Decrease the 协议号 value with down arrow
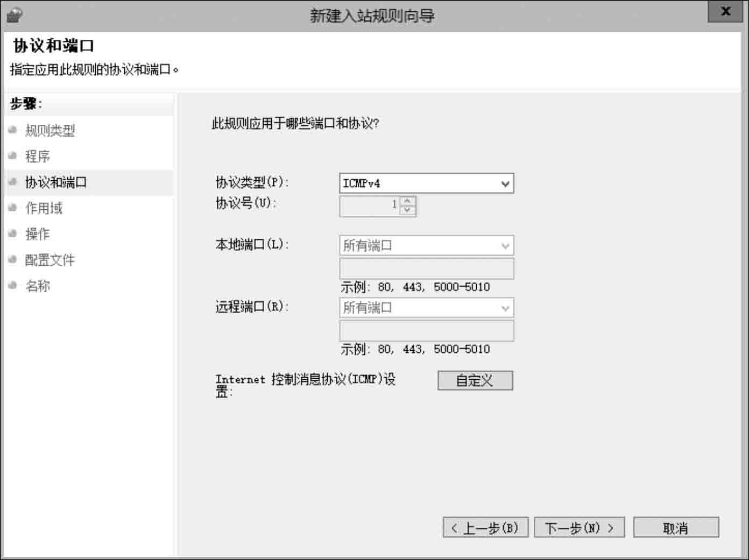The width and height of the screenshot is (749, 560). pyautogui.click(x=408, y=210)
